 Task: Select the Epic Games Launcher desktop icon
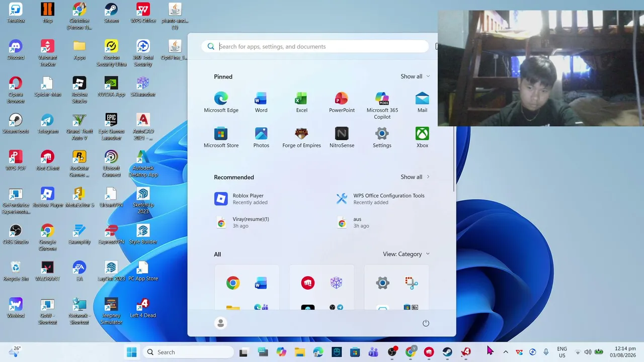(111, 127)
